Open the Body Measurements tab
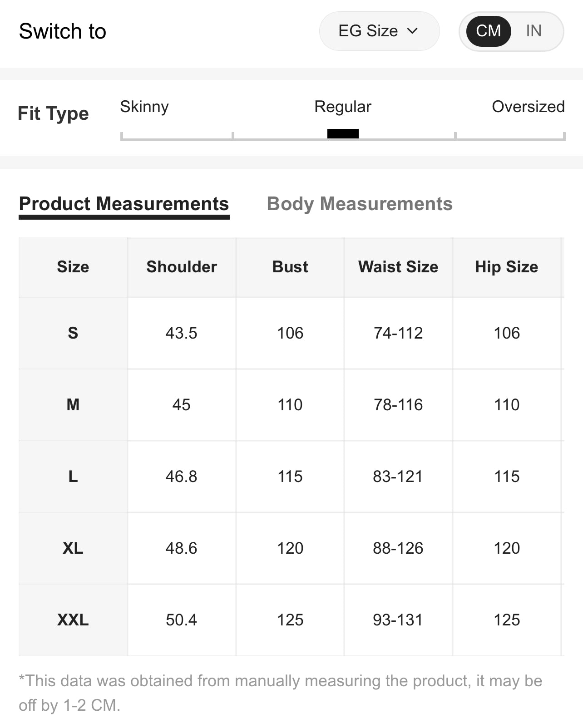The height and width of the screenshot is (728, 583). tap(359, 204)
